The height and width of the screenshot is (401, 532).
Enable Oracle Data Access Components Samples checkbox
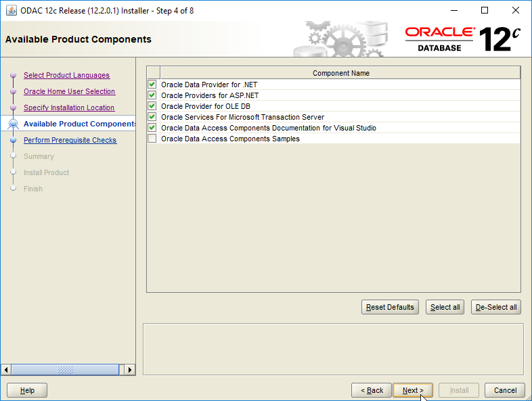pyautogui.click(x=152, y=139)
